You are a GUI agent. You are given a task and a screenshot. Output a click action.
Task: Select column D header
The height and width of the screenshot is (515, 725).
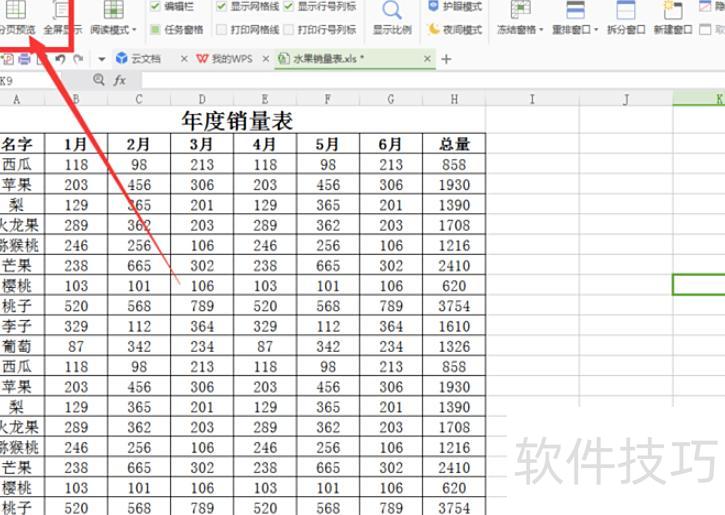point(202,99)
